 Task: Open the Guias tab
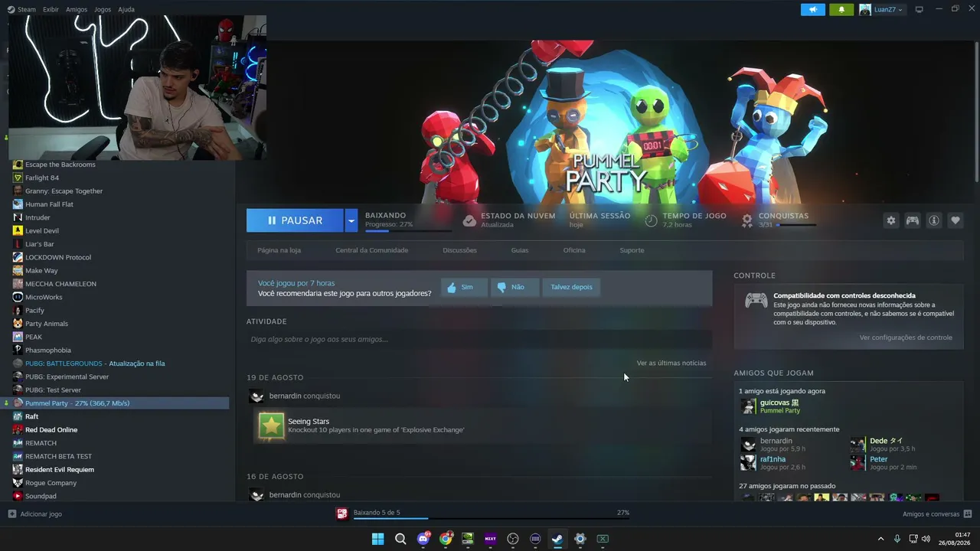click(x=520, y=250)
